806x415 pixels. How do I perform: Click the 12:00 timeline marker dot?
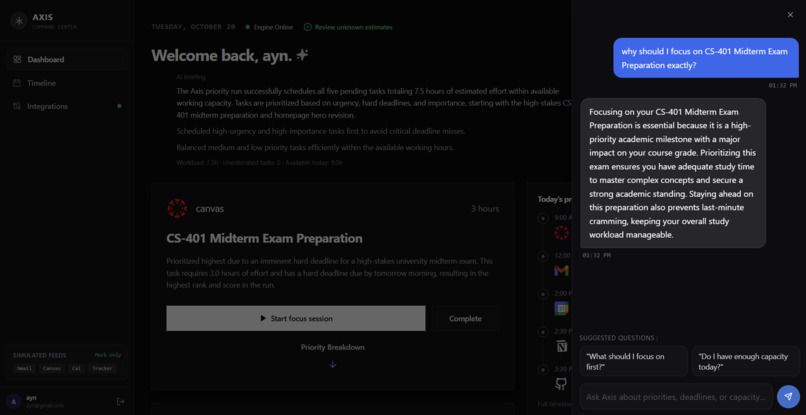pyautogui.click(x=542, y=256)
